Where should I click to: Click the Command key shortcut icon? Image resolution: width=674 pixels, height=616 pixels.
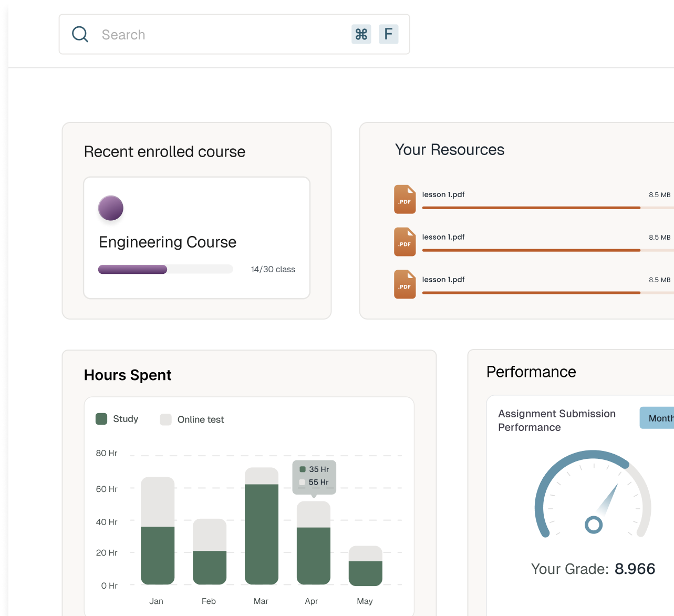pos(361,34)
